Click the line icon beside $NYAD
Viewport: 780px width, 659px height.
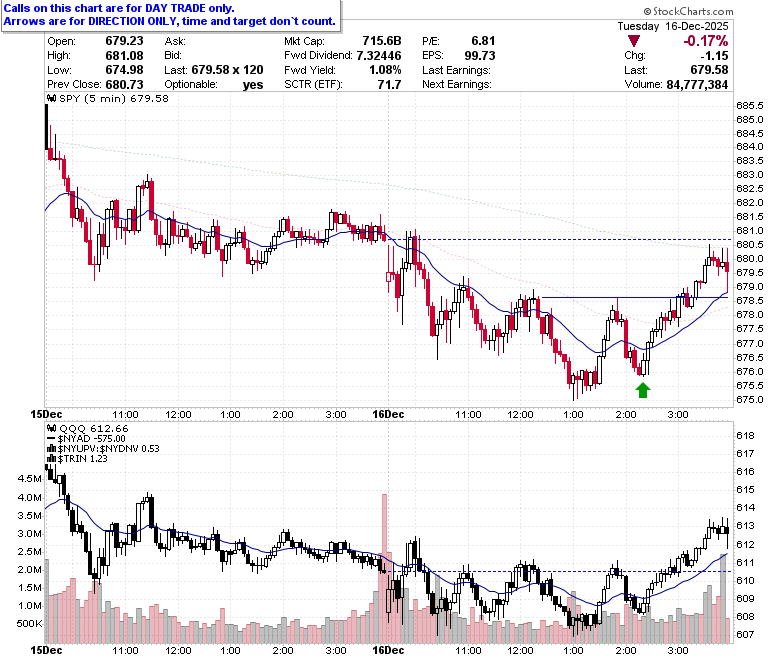51,439
